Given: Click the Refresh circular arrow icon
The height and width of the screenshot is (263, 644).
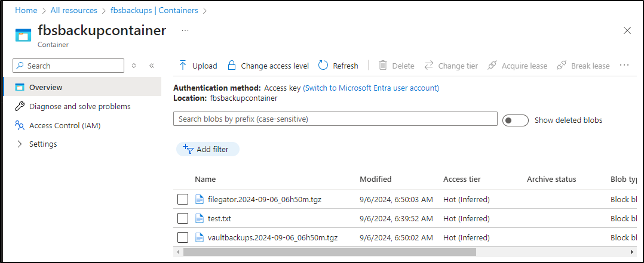Looking at the screenshot, I should click(x=323, y=65).
